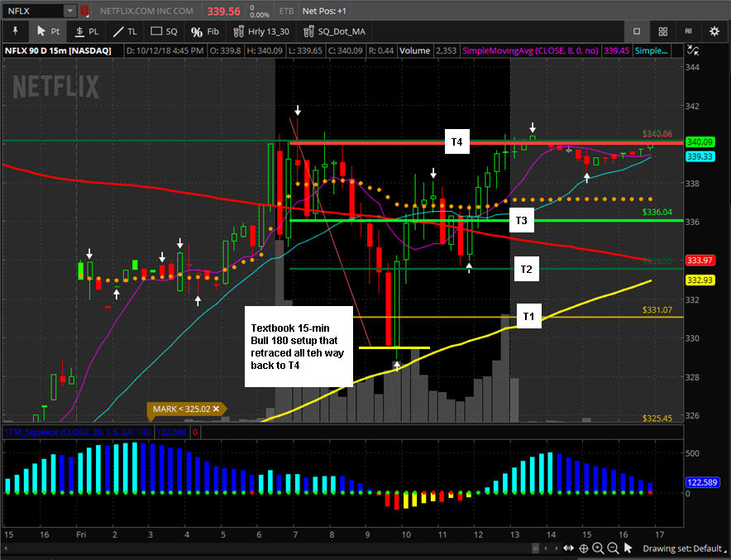Click the MARK < 325.02 alert label
731x560 pixels.
click(x=181, y=409)
